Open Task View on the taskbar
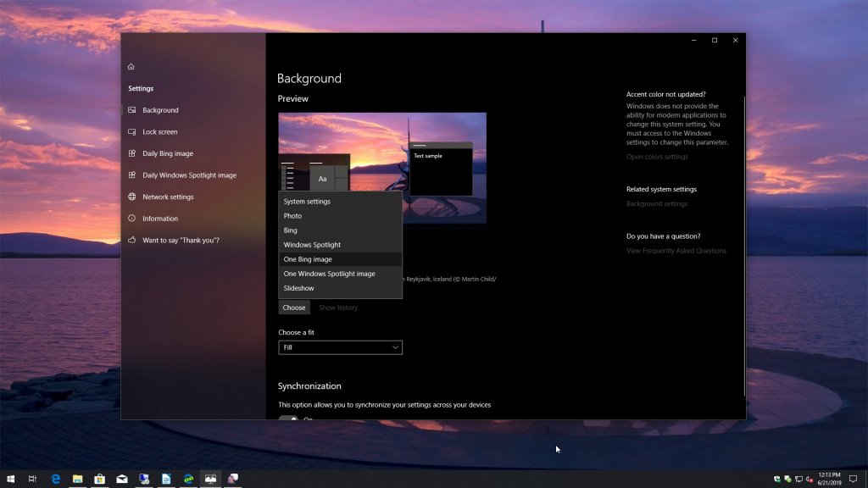Viewport: 868px width, 488px height. coord(33,479)
